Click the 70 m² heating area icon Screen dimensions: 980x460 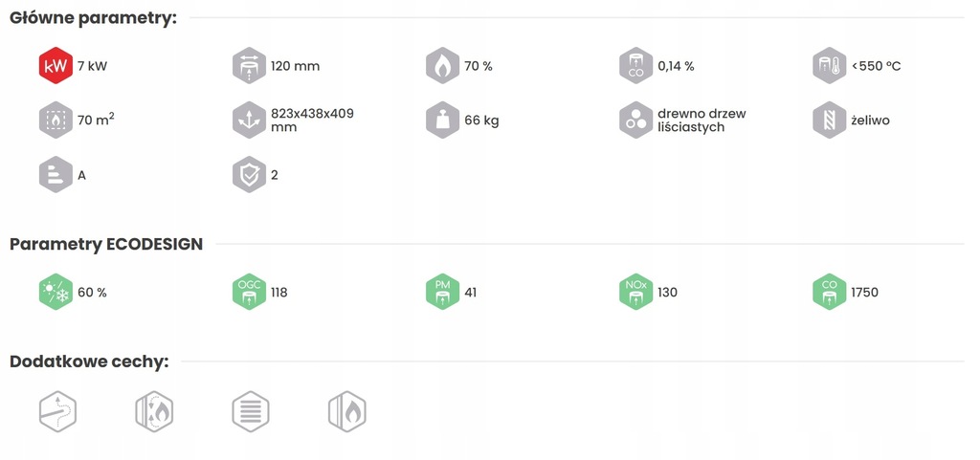tap(56, 120)
